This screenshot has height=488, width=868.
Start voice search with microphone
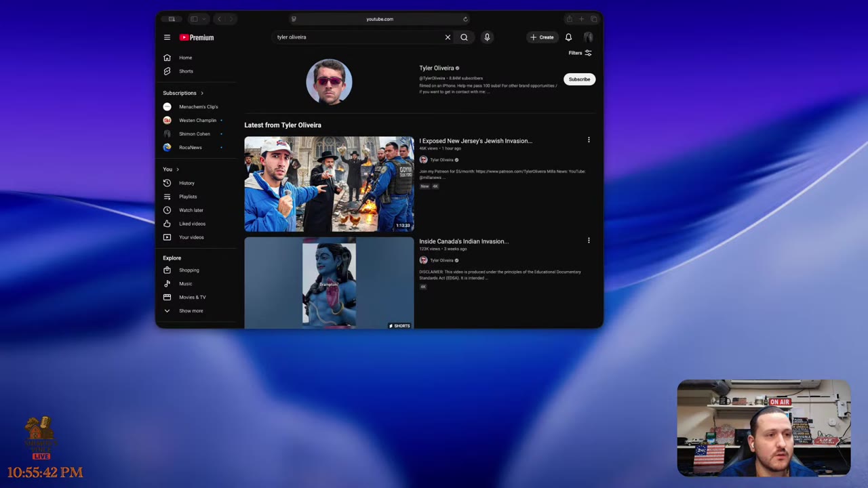(x=487, y=37)
